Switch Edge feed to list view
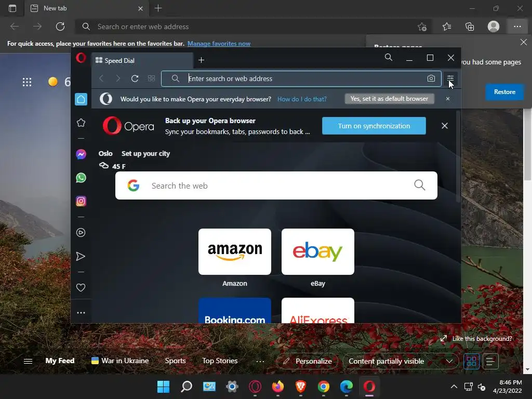Viewport: 532px width, 399px height. (490, 361)
